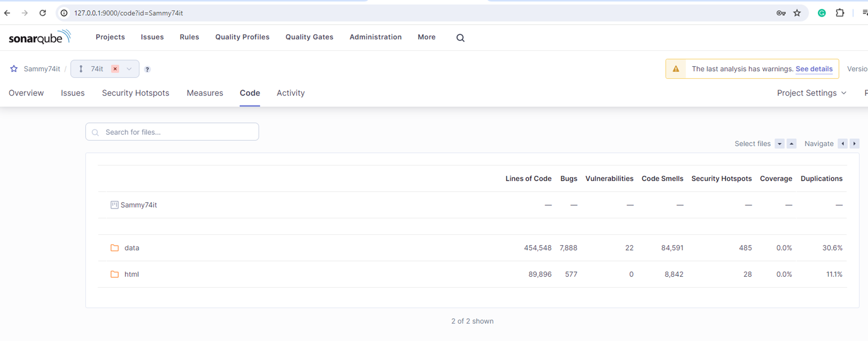
Task: Expand the More menu in navbar
Action: pos(426,37)
